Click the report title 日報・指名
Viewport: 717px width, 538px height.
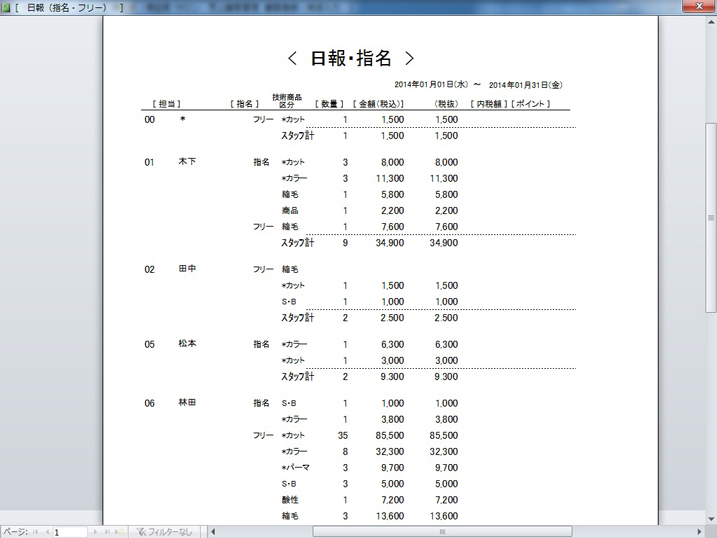(x=351, y=59)
